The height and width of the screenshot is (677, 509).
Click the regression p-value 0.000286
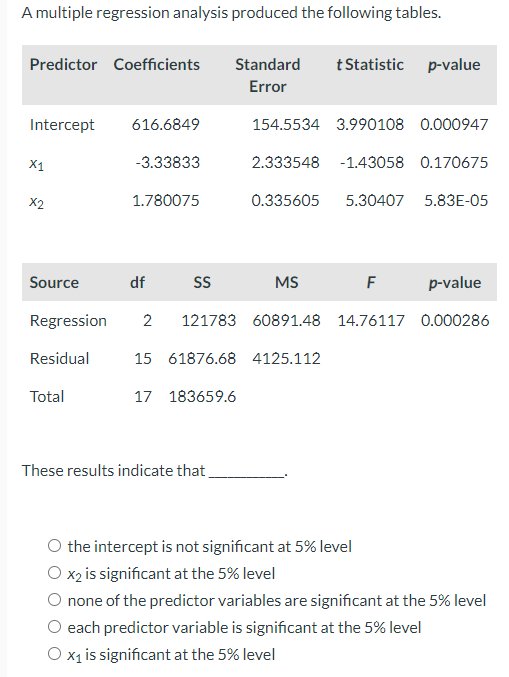click(x=455, y=320)
